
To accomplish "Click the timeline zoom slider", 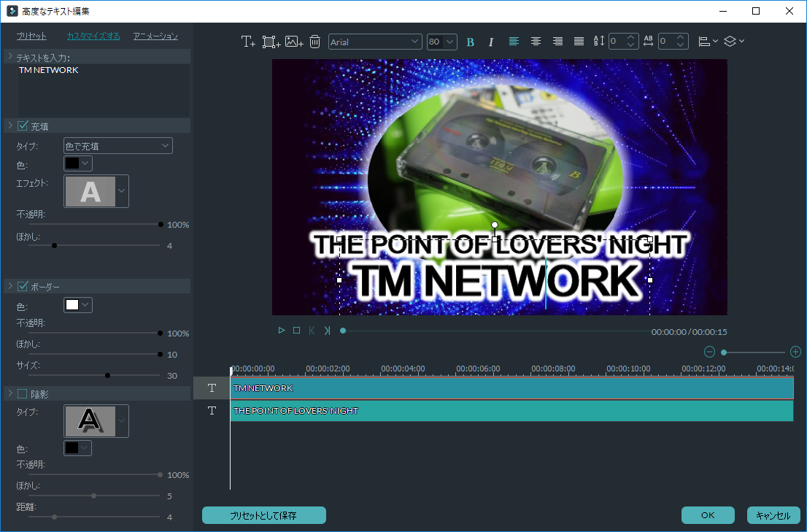I will 753,352.
